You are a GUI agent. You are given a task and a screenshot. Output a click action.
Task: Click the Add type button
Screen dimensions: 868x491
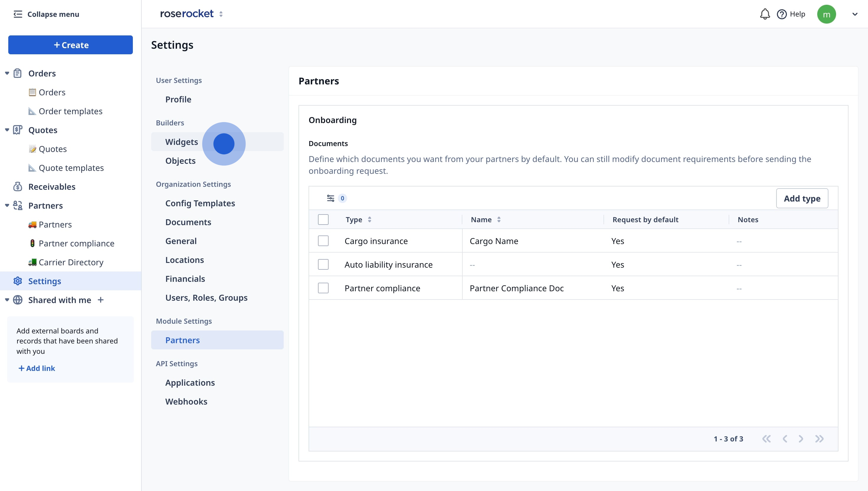pyautogui.click(x=802, y=198)
